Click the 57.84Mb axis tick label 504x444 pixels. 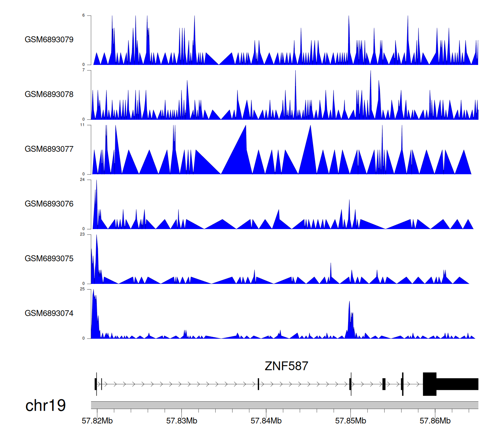(266, 421)
